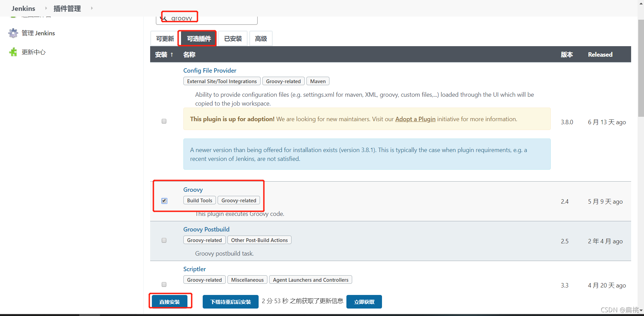Switch to the 可更新 tab
644x316 pixels.
pos(165,39)
